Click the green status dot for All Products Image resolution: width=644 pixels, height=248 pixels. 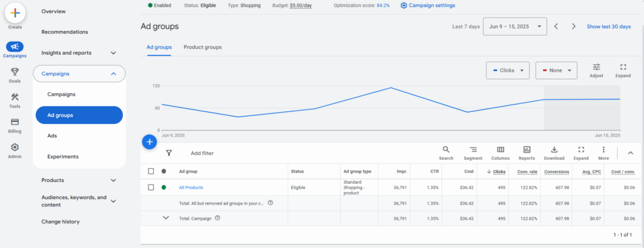pos(164,187)
